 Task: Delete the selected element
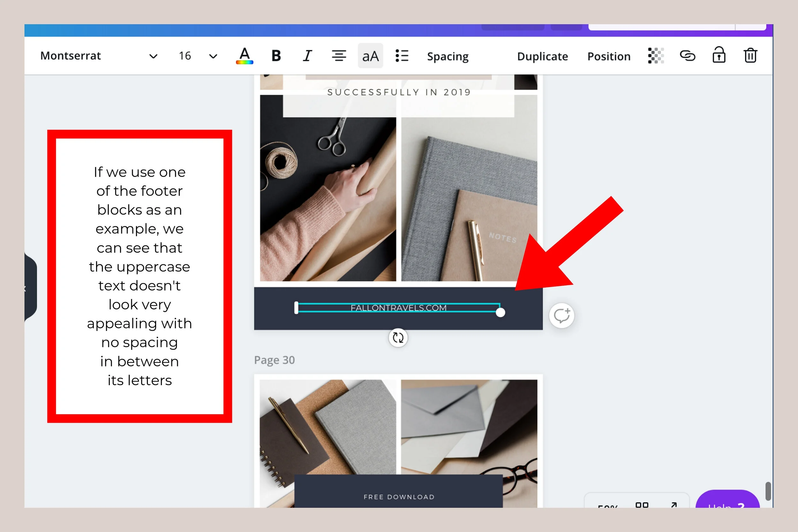point(750,56)
